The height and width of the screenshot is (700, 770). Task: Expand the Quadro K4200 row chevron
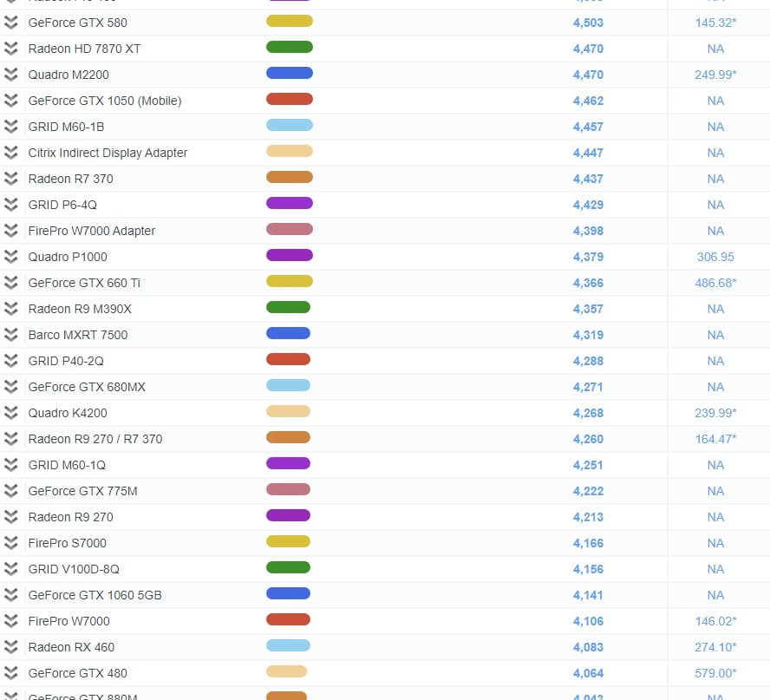tap(10, 413)
